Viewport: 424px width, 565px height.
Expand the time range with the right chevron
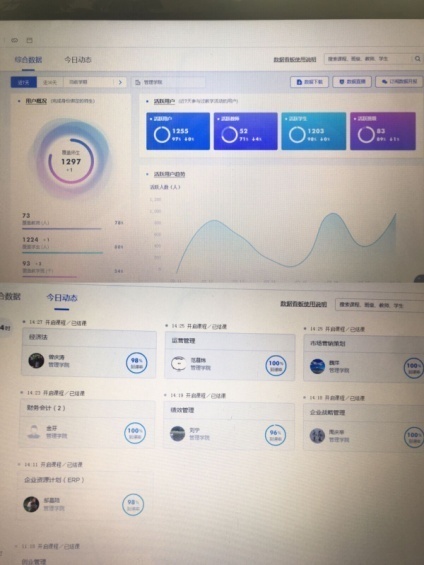click(120, 83)
